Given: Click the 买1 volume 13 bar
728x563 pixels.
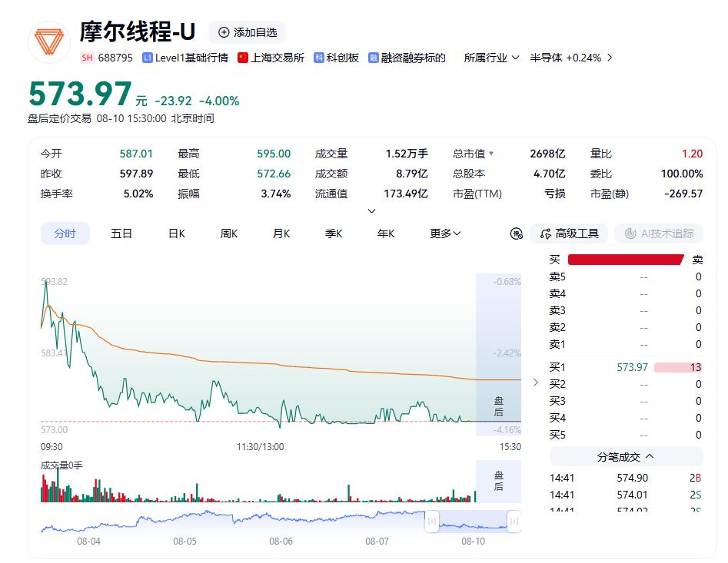Looking at the screenshot, I should [678, 367].
